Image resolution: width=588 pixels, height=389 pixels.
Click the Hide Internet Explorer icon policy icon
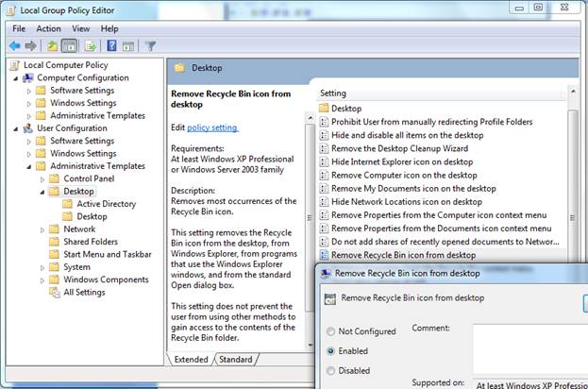(x=324, y=162)
